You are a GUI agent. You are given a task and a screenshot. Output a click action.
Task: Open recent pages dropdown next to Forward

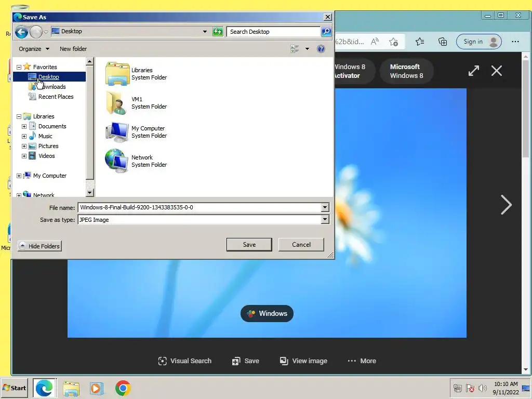46,32
